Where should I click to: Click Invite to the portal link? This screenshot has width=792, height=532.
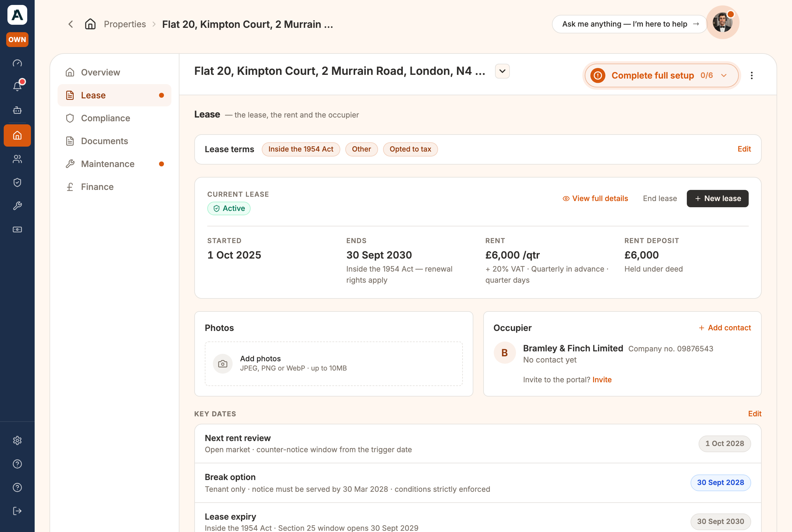pos(602,380)
